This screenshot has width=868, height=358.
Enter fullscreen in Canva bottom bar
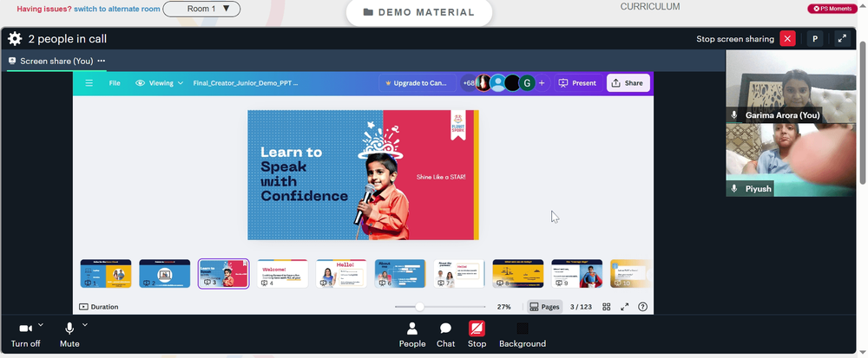[624, 307]
